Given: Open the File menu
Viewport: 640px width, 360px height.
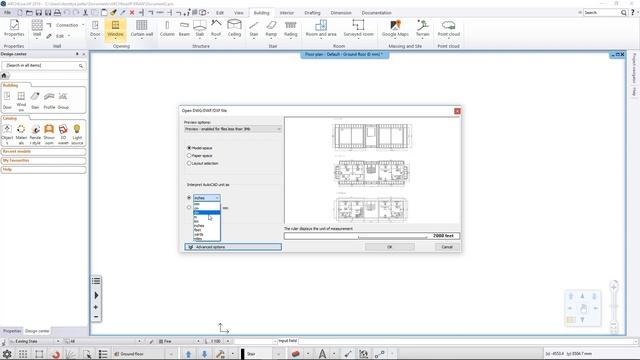Looking at the screenshot, I should point(7,13).
